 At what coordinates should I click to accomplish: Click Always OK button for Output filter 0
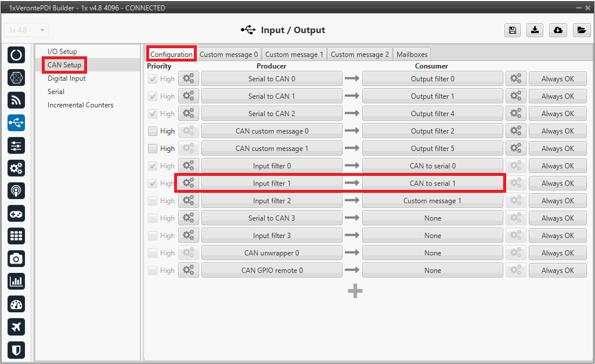point(557,79)
